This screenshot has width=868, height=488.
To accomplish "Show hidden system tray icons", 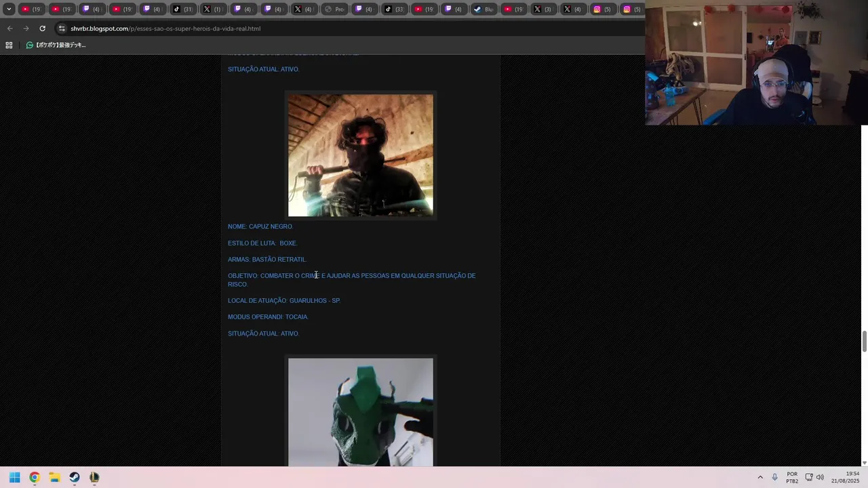I will point(760,477).
